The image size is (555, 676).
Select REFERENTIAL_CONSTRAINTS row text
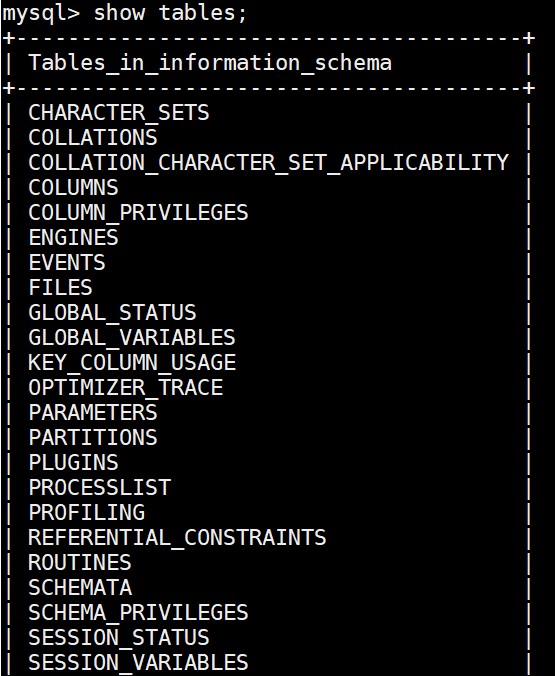(177, 538)
